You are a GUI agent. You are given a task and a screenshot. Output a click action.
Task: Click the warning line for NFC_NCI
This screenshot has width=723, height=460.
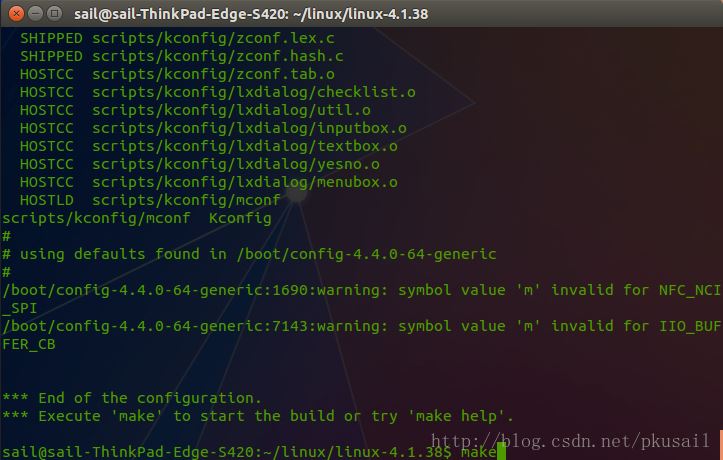[x=362, y=290]
